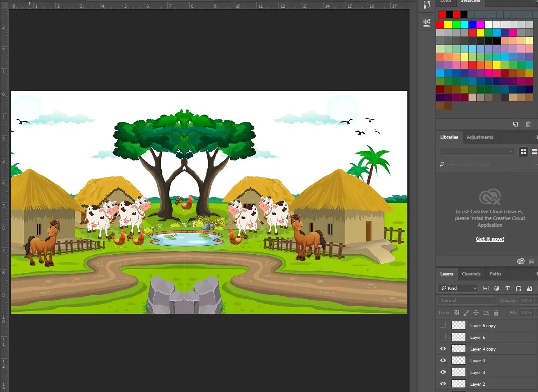Pick the pure yellow swatch in the Swatches panel
This screenshot has height=392, width=538.
[448, 24]
